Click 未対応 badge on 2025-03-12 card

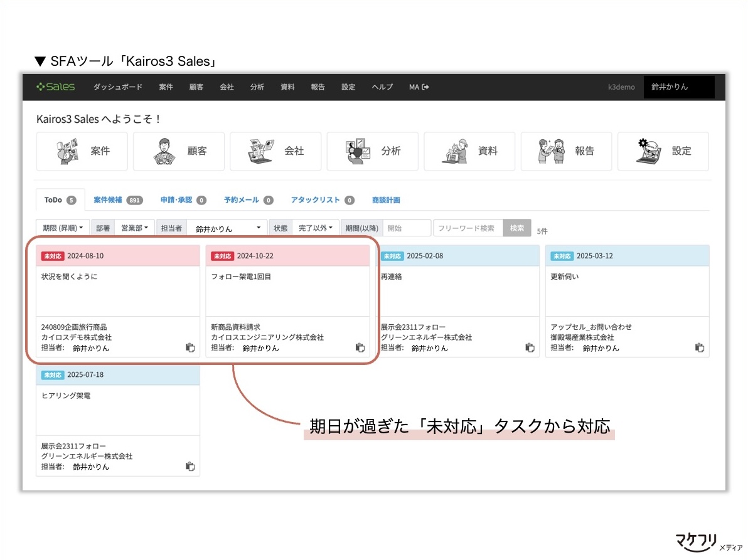(x=562, y=256)
